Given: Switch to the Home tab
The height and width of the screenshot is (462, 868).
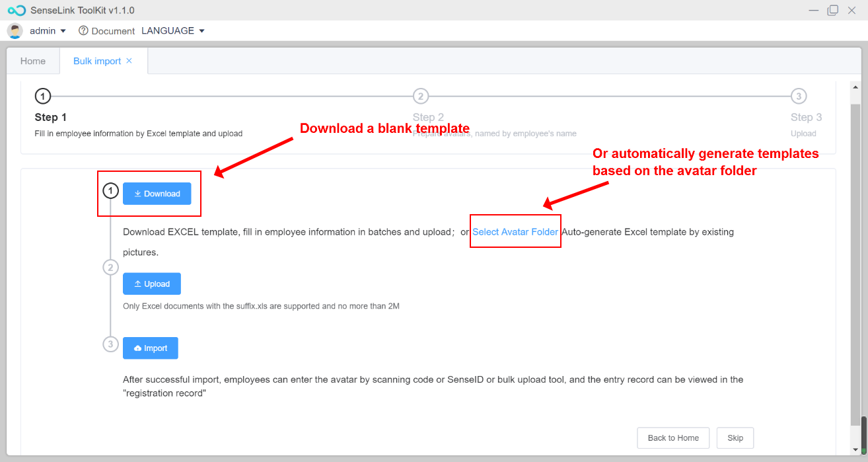Looking at the screenshot, I should tap(33, 61).
